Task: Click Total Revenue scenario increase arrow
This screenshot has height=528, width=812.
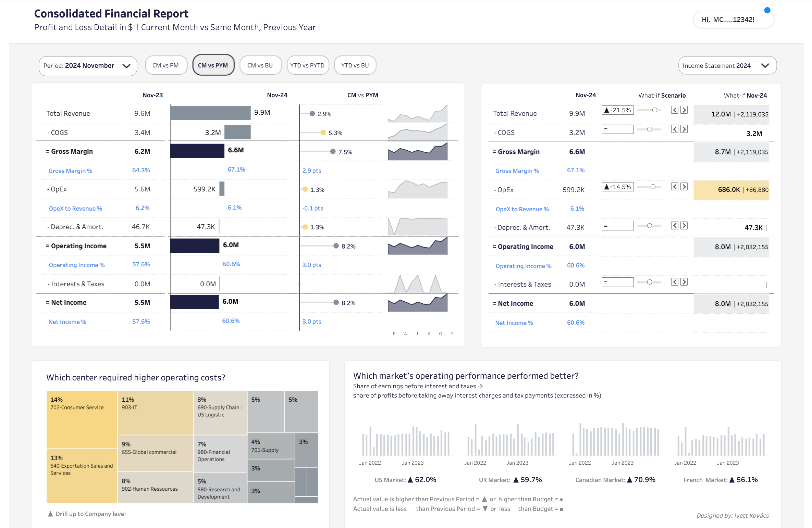Action: pyautogui.click(x=684, y=110)
